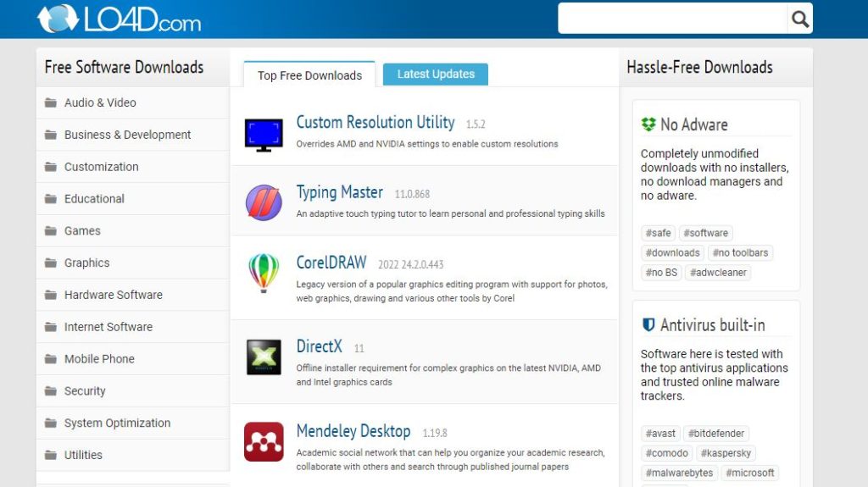
Task: Click the #safe tag
Action: pos(658,233)
